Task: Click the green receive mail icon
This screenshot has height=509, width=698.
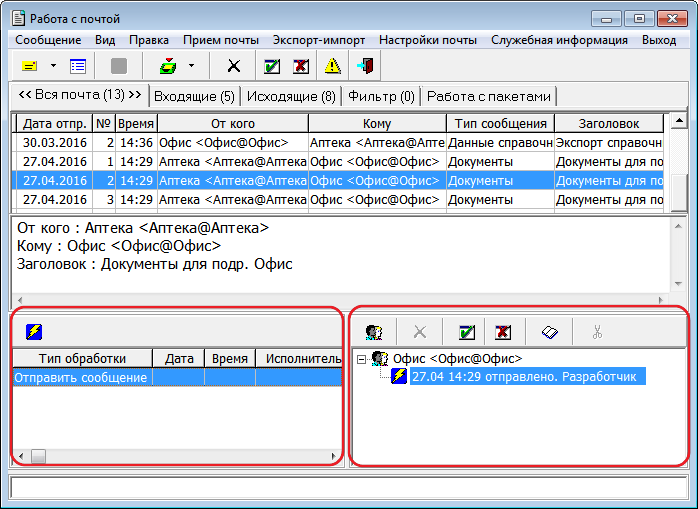Action: coord(168,66)
